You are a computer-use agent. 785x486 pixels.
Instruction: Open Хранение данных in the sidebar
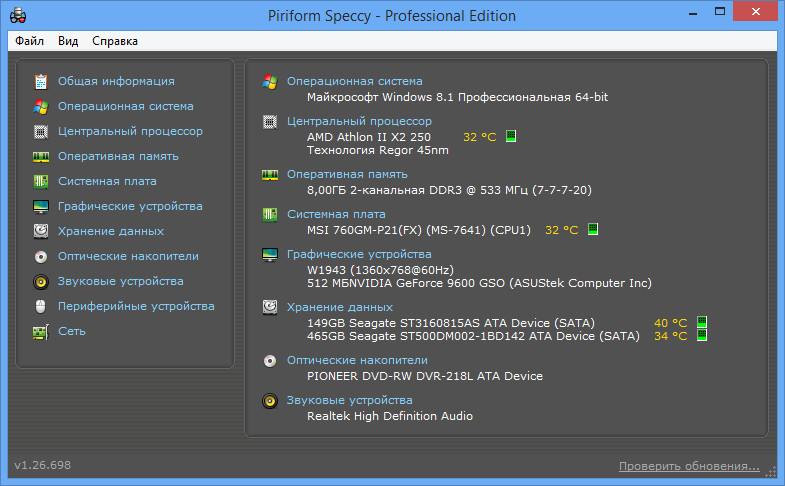(111, 231)
